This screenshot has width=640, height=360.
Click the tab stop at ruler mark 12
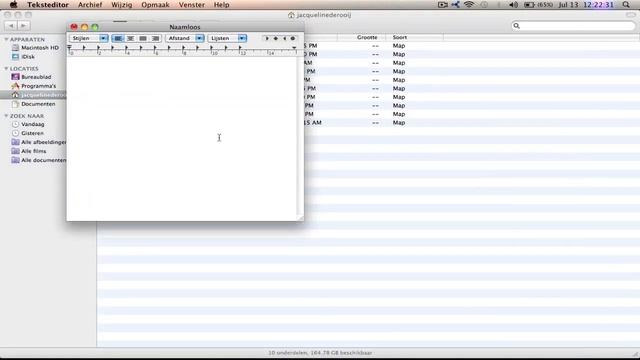click(x=240, y=48)
